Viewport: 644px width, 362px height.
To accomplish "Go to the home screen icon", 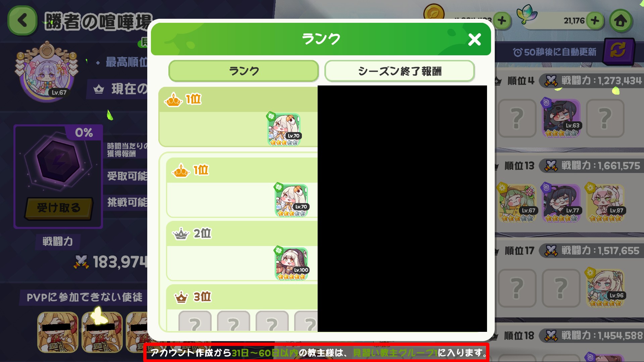I will tap(621, 21).
